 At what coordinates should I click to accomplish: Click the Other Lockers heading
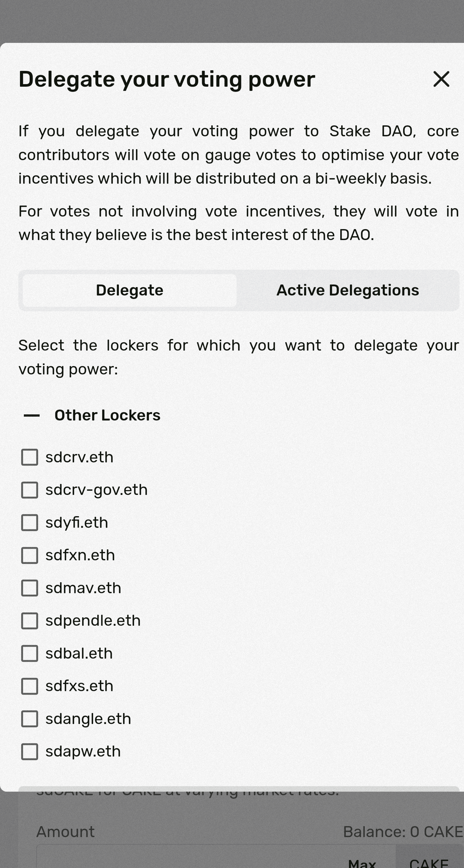[x=107, y=415]
